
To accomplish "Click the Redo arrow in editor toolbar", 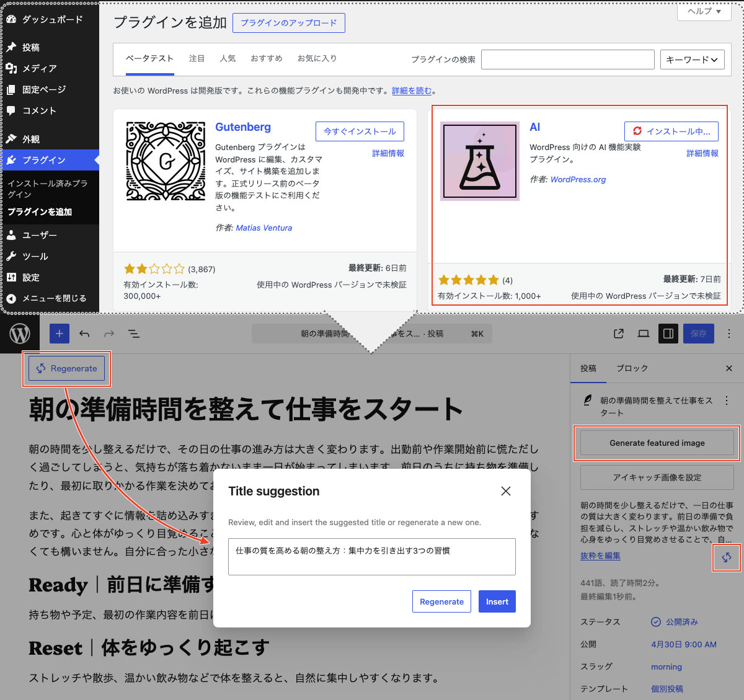I will (109, 334).
